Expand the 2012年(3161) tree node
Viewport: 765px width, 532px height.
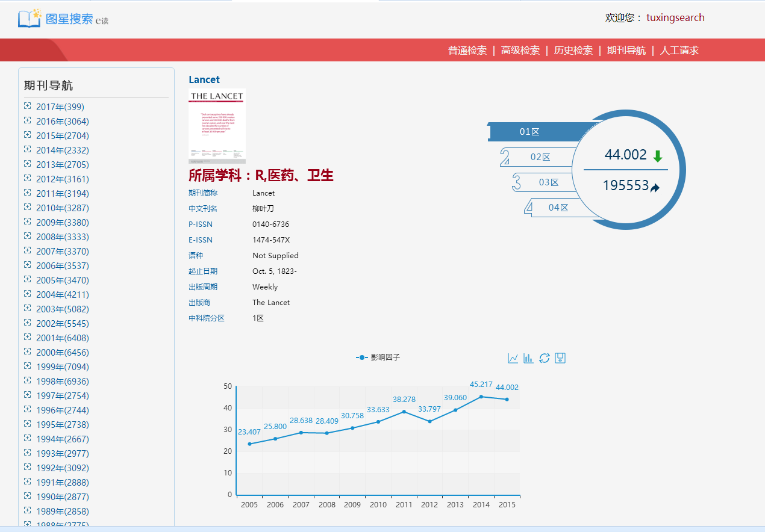[x=27, y=178]
